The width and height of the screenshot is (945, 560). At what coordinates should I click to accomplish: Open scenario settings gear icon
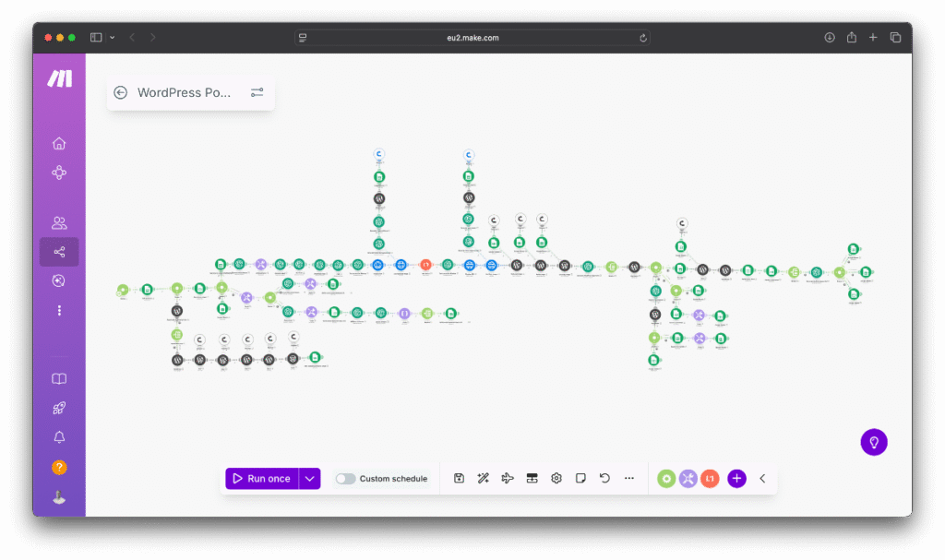click(x=556, y=478)
